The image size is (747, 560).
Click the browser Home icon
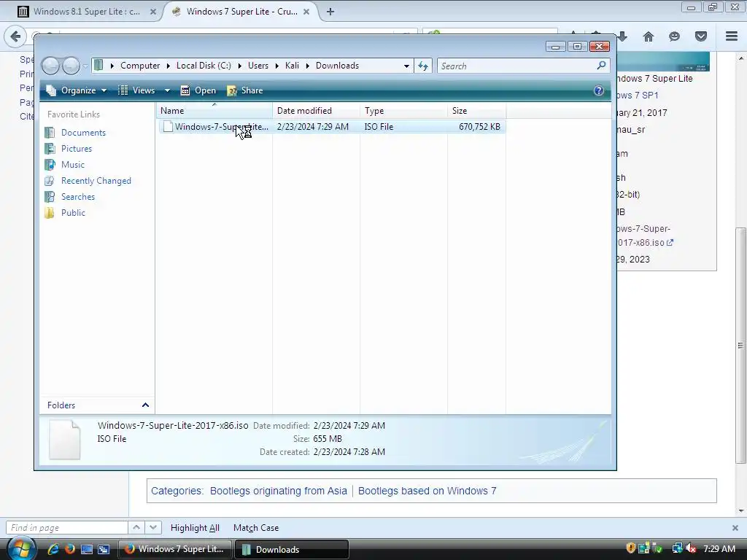click(x=649, y=36)
